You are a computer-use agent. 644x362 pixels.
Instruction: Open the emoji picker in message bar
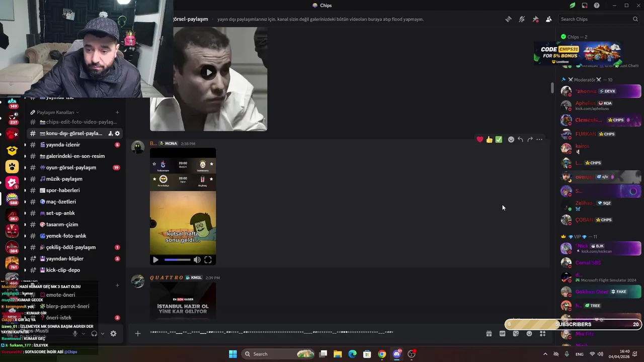529,333
